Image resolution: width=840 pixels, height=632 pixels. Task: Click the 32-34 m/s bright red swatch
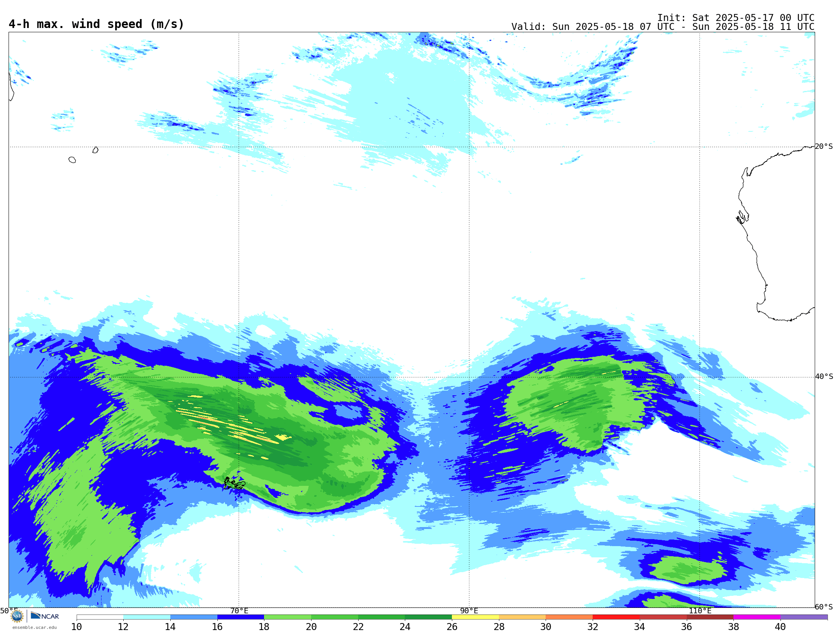616,617
